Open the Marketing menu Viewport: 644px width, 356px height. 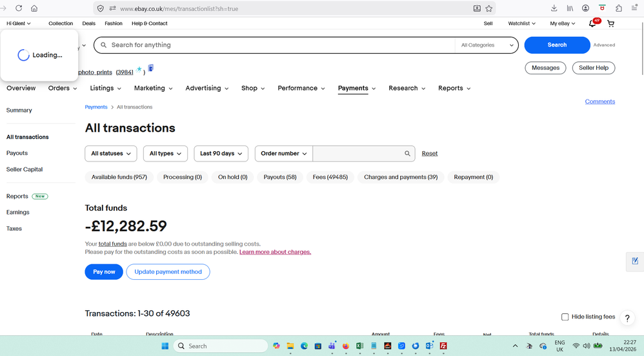coord(153,88)
